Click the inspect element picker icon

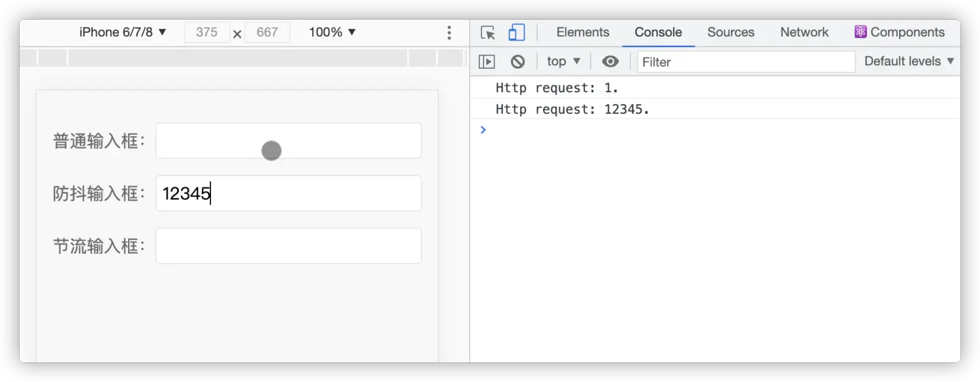pos(487,33)
